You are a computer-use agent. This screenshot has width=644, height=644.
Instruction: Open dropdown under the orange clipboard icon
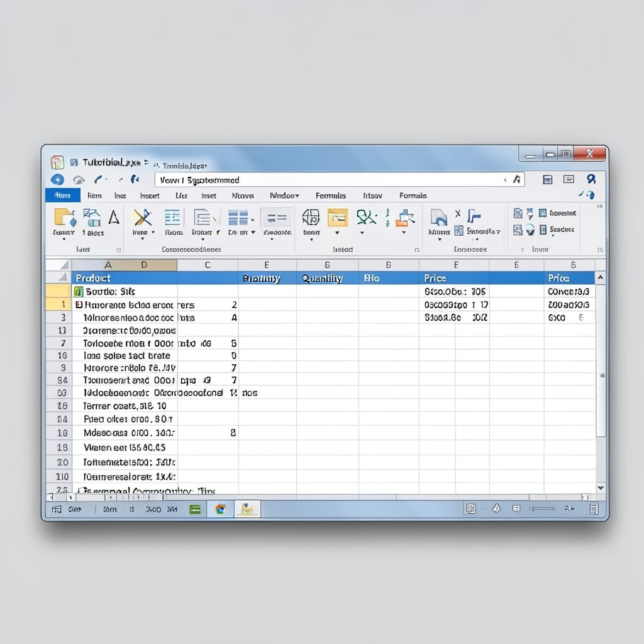click(x=404, y=233)
